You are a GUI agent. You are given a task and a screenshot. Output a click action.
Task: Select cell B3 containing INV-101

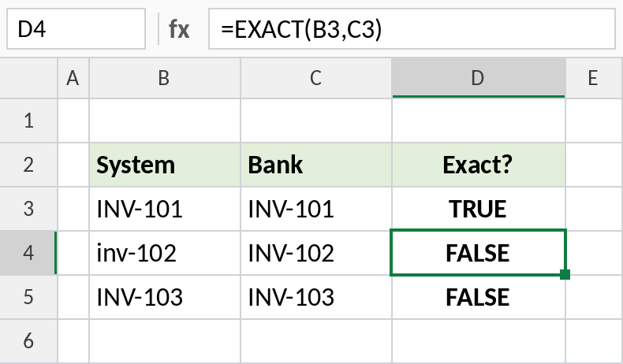(x=165, y=209)
